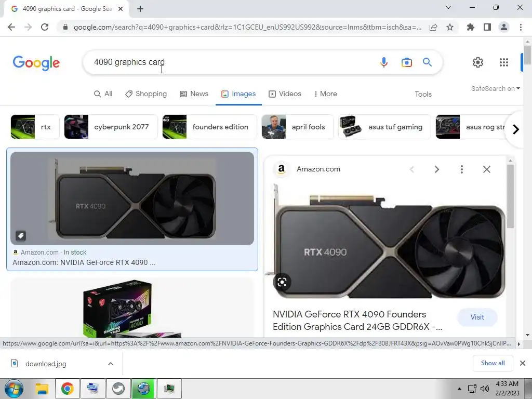Viewport: 532px width, 399px height.
Task: Select the Images tab
Action: [x=238, y=94]
